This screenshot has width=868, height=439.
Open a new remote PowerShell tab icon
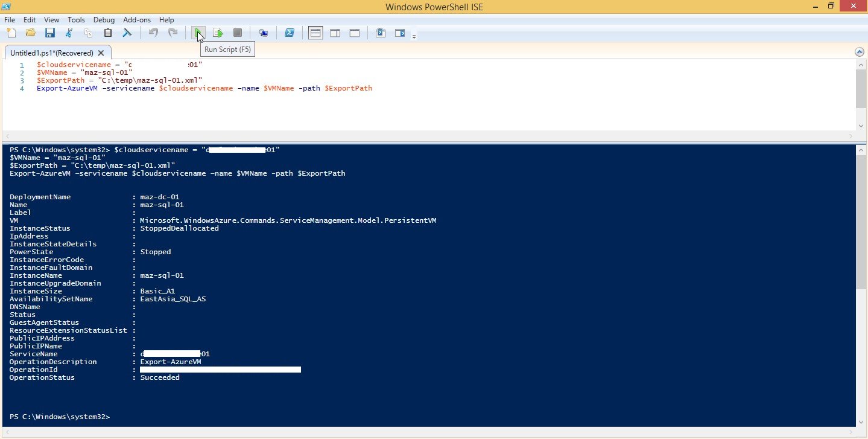point(264,33)
